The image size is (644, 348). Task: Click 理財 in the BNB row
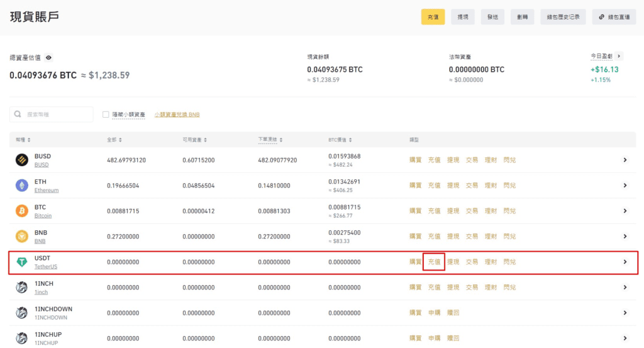491,236
